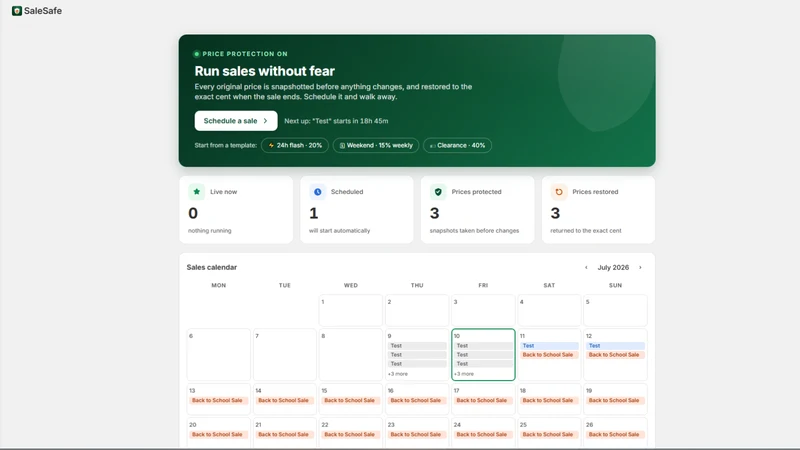Click the Prices restored refresh icon

(559, 192)
